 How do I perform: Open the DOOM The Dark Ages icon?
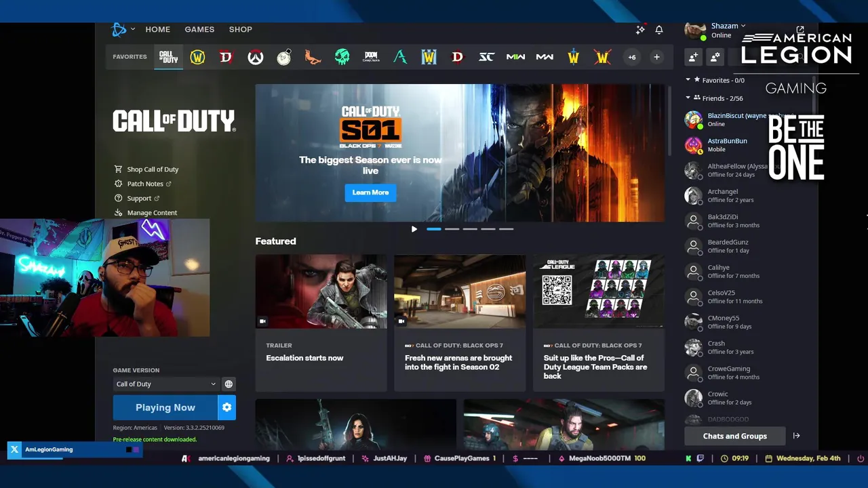pos(371,57)
